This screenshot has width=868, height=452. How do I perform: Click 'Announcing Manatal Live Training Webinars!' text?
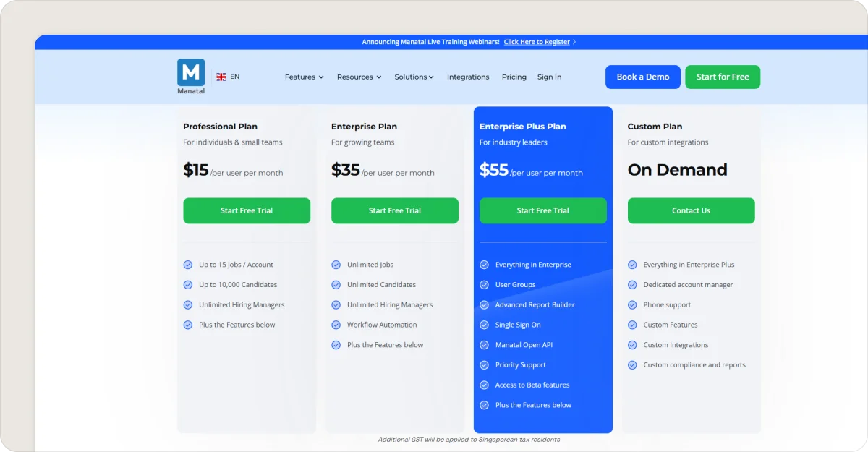coord(430,42)
